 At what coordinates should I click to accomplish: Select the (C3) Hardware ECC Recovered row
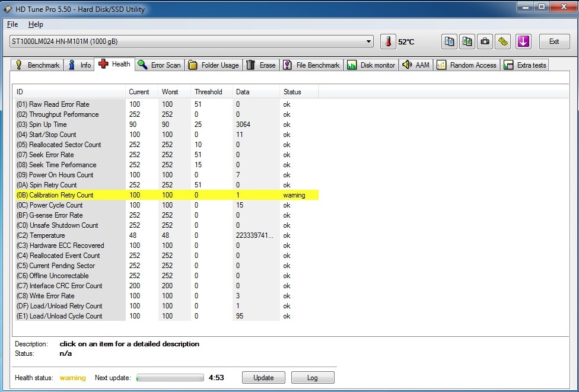tap(166, 246)
